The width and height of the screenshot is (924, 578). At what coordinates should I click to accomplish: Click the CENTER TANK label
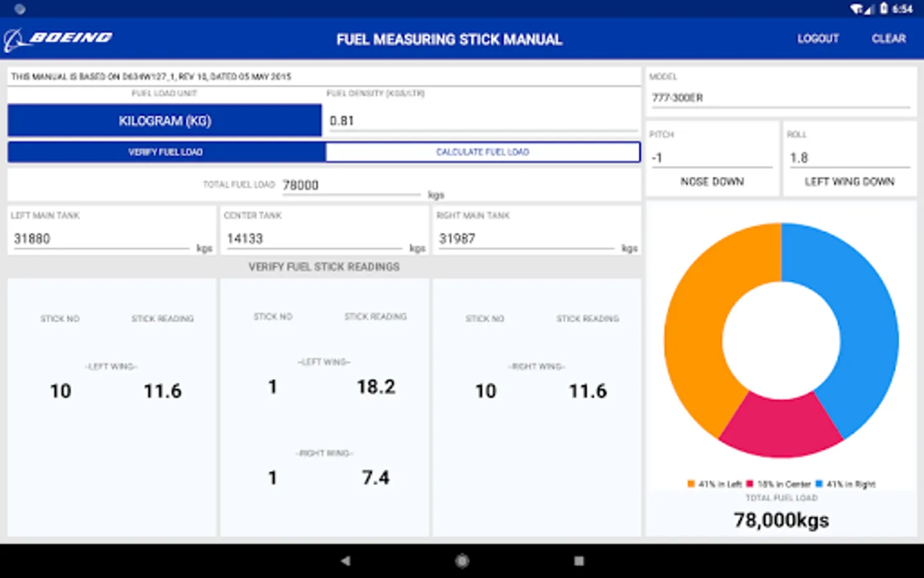pyautogui.click(x=253, y=215)
